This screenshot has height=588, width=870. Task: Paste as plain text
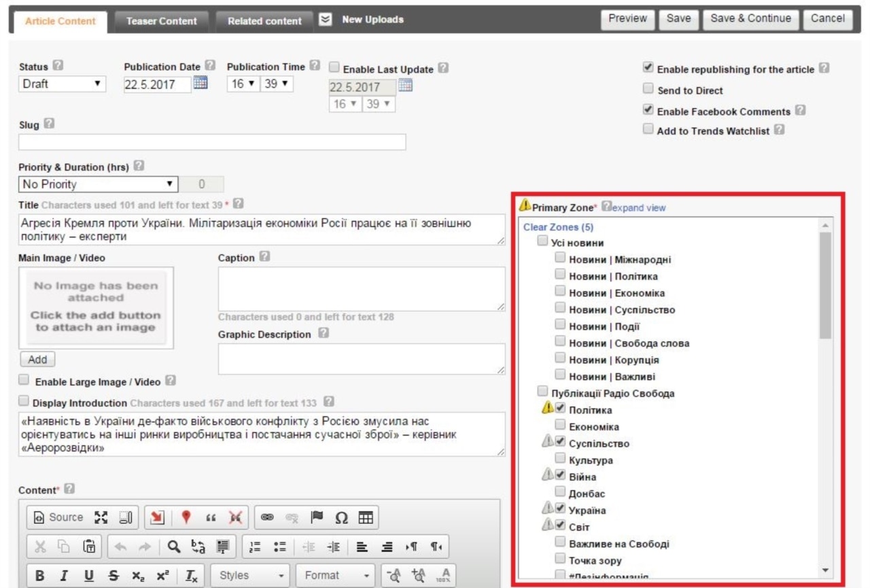pyautogui.click(x=88, y=546)
